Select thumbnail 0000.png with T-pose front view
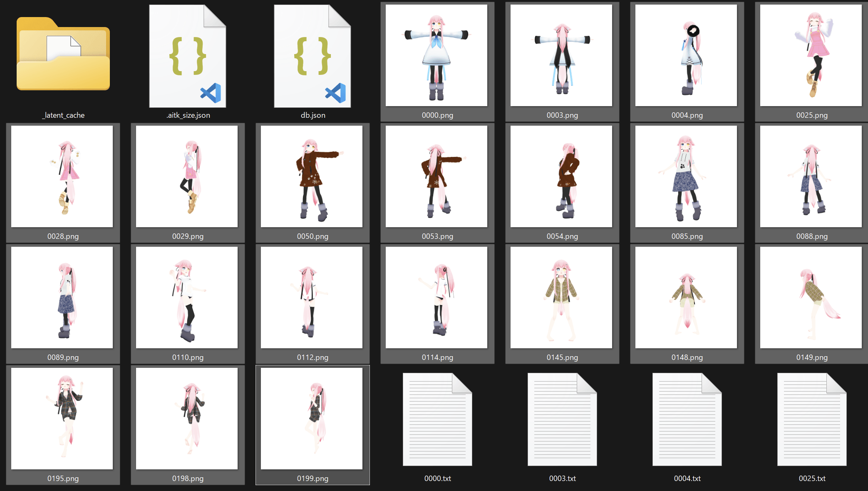868x491 pixels. click(436, 55)
